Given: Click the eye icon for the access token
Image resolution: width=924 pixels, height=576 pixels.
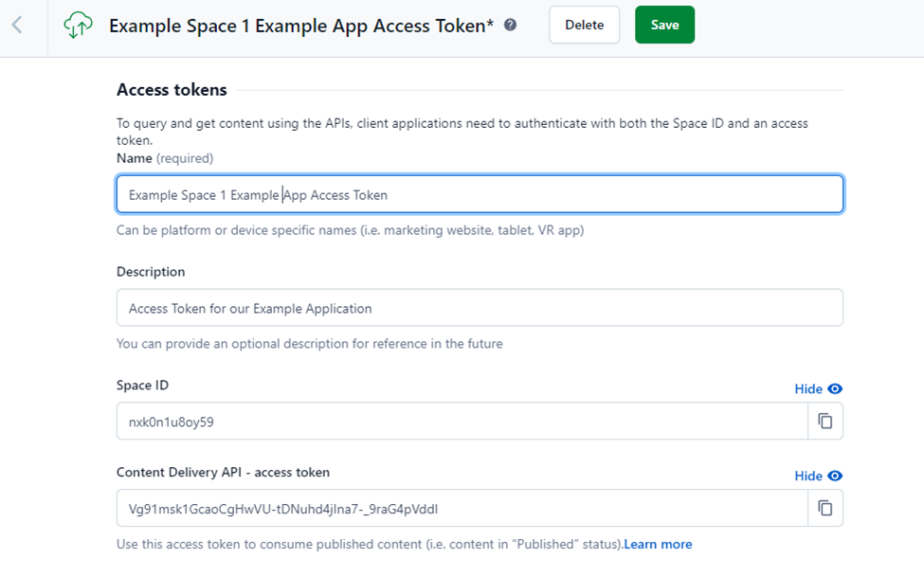Looking at the screenshot, I should click(835, 477).
